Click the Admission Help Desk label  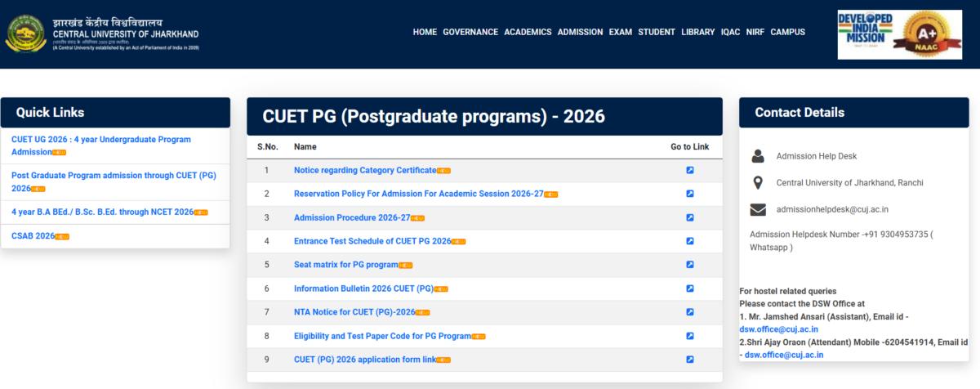pos(817,155)
